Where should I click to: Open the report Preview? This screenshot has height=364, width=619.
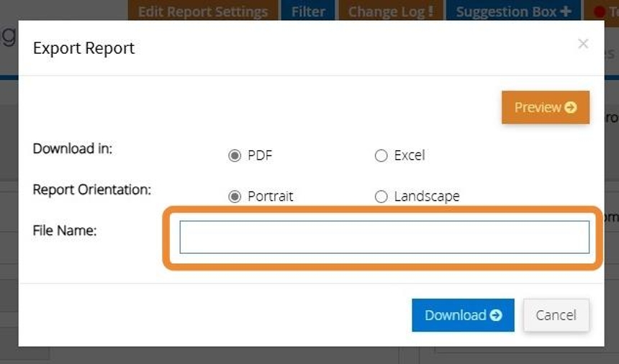[x=545, y=107]
